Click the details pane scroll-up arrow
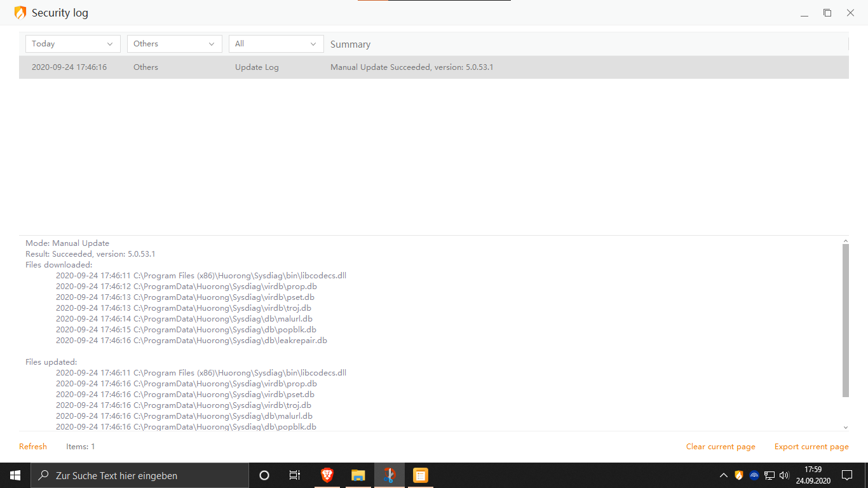This screenshot has width=868, height=488. 846,241
